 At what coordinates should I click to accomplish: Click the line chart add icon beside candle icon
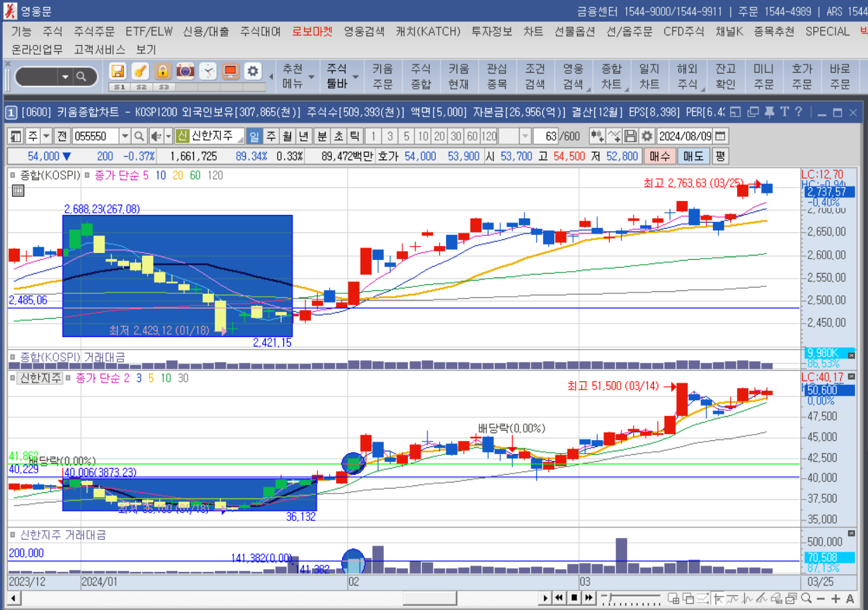[x=614, y=136]
